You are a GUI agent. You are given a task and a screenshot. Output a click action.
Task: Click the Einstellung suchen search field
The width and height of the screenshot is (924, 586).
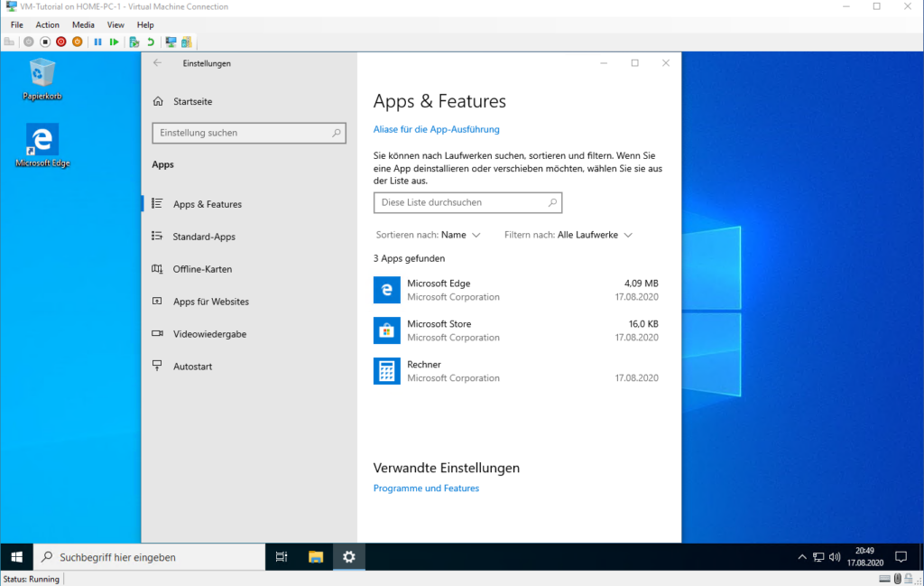(x=249, y=134)
